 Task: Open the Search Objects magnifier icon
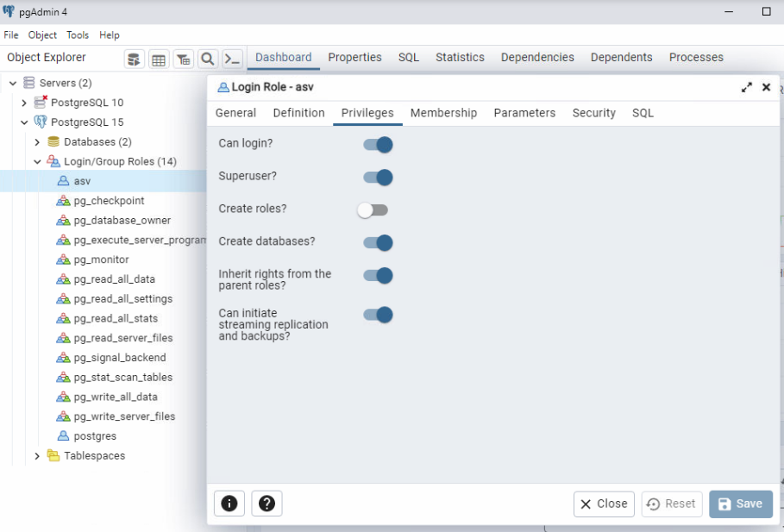click(207, 59)
